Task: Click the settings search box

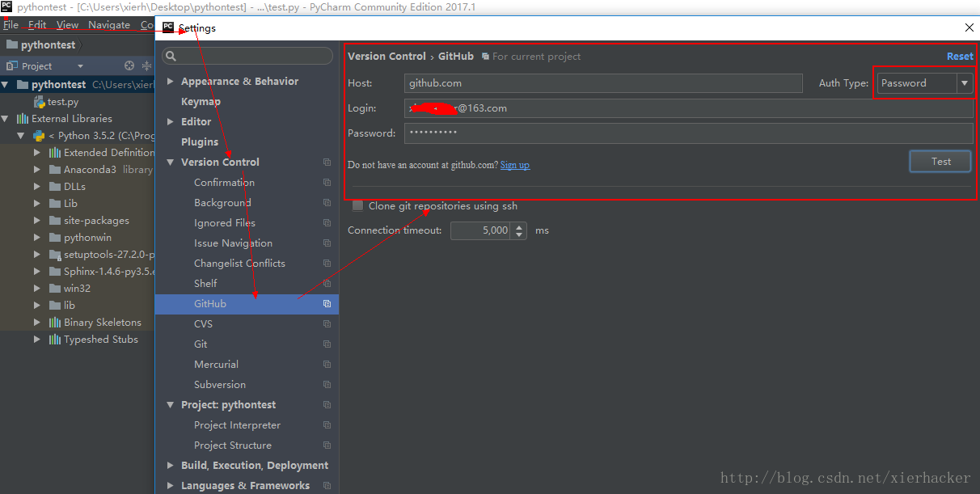Action: click(x=247, y=57)
